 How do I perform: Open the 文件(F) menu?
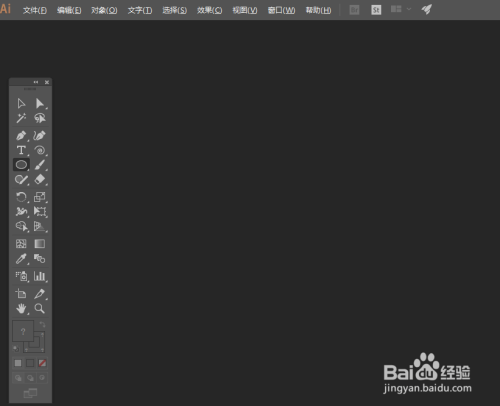pyautogui.click(x=35, y=10)
